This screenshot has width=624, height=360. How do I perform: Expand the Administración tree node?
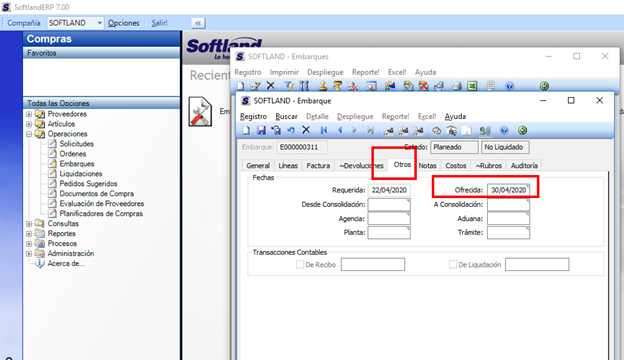29,253
